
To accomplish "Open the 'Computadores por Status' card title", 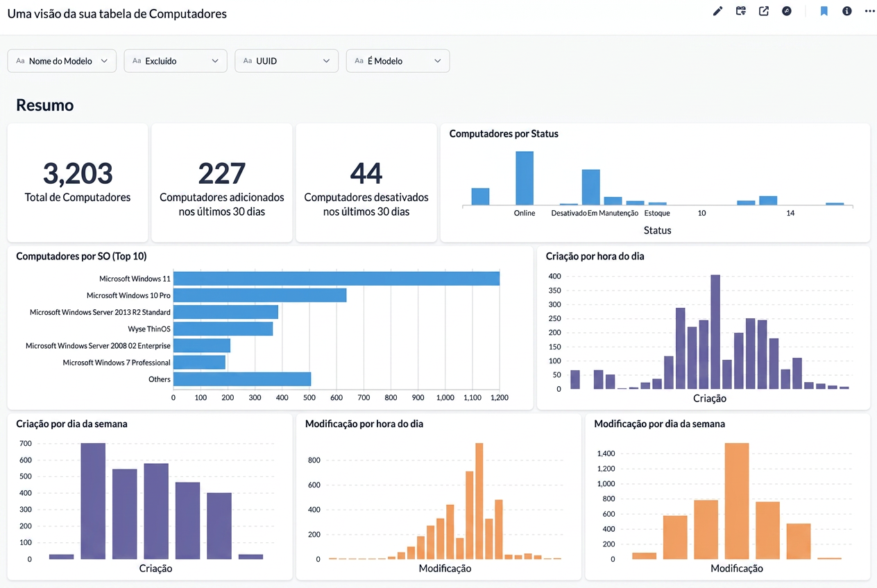I will (504, 134).
